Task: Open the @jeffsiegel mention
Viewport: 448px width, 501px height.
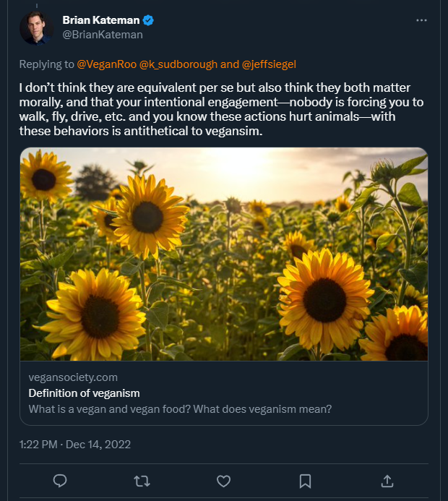Action: pyautogui.click(x=269, y=64)
